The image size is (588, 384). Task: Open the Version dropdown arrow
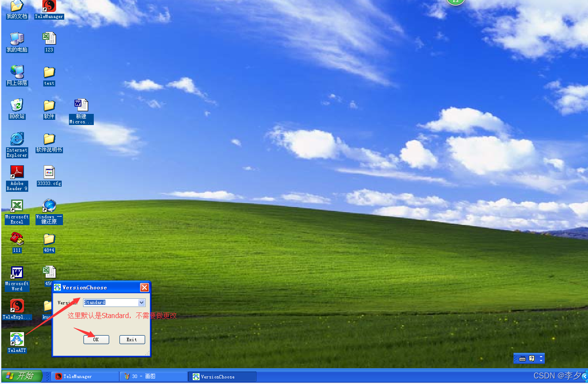[x=142, y=303]
